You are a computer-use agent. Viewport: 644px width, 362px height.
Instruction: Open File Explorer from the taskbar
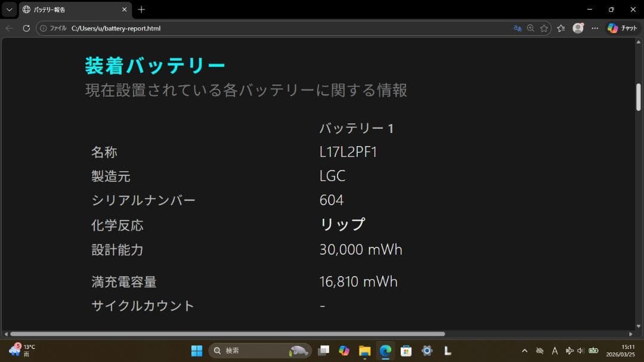point(365,351)
